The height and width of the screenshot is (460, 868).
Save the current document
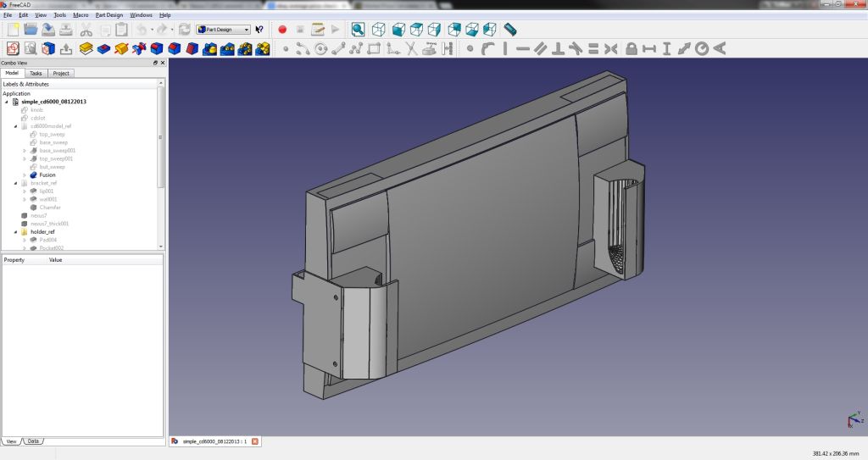[x=48, y=30]
